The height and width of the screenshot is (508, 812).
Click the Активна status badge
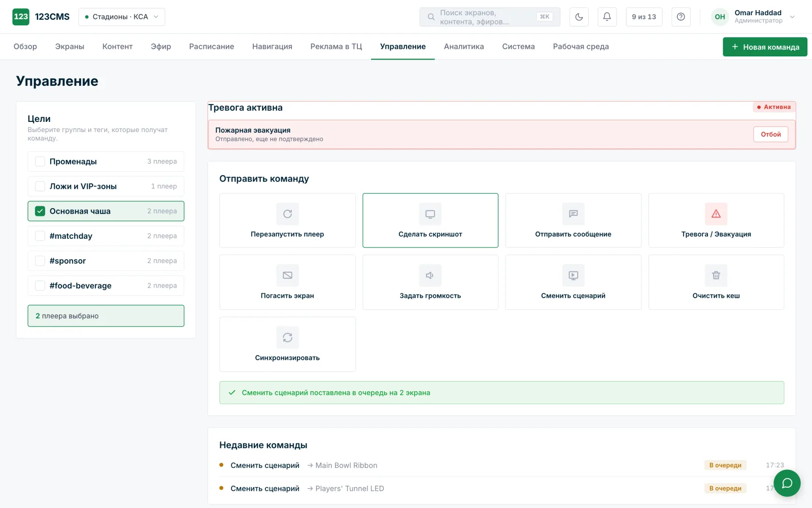click(x=774, y=107)
